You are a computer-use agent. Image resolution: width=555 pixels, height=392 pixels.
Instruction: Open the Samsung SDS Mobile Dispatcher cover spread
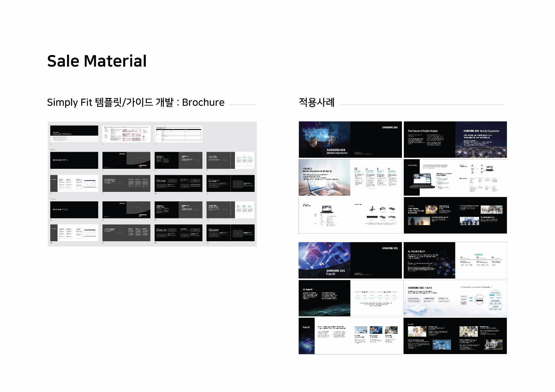pos(350,139)
